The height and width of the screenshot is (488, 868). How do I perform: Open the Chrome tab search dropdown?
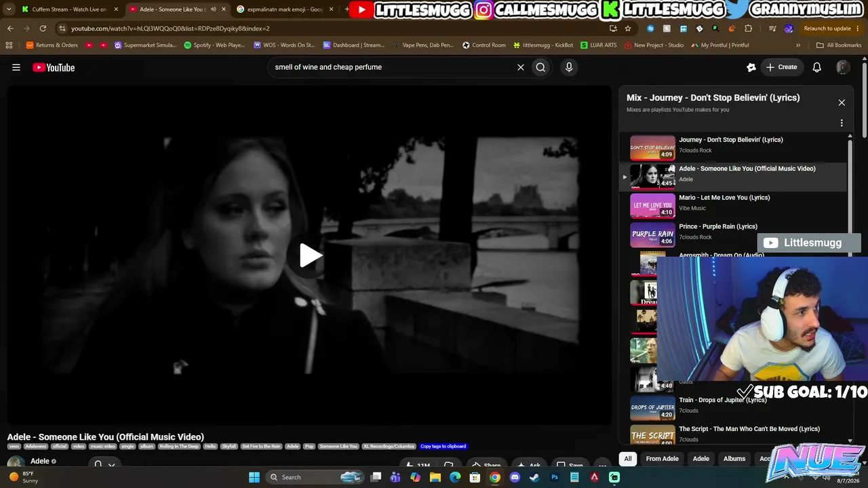[9, 9]
